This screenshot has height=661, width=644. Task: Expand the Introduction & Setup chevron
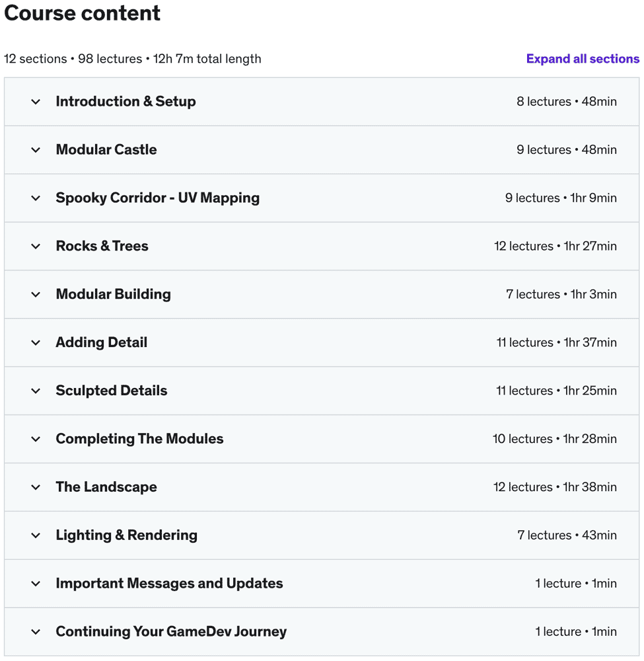pos(36,102)
